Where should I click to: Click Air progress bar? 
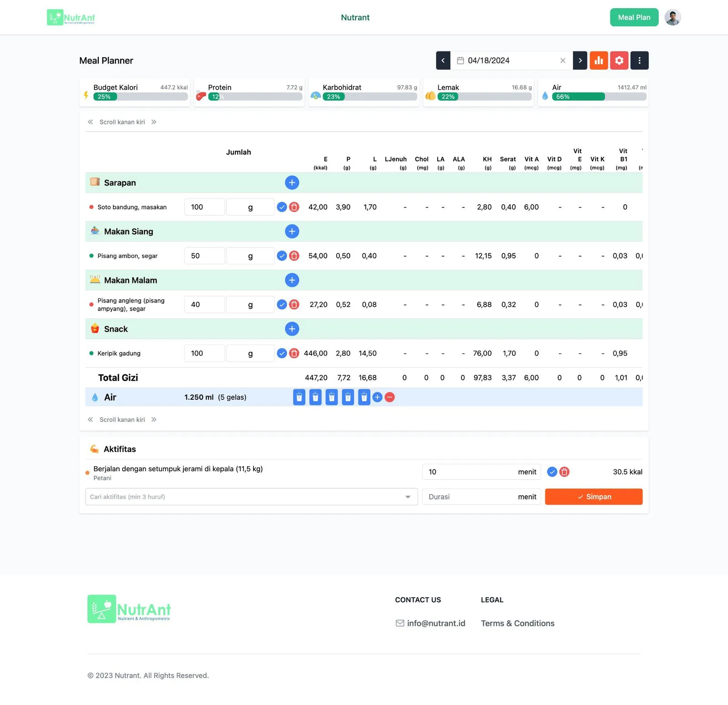coord(599,96)
